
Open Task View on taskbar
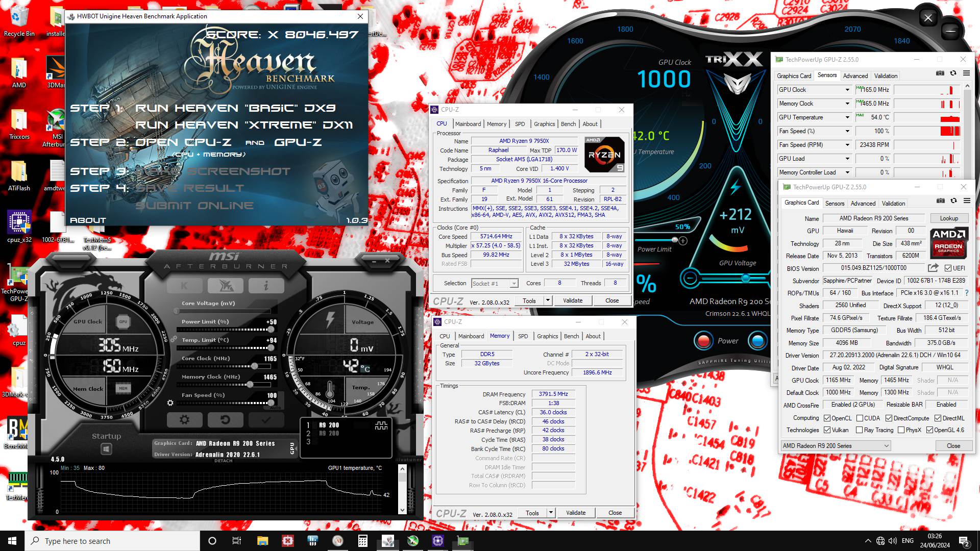237,541
